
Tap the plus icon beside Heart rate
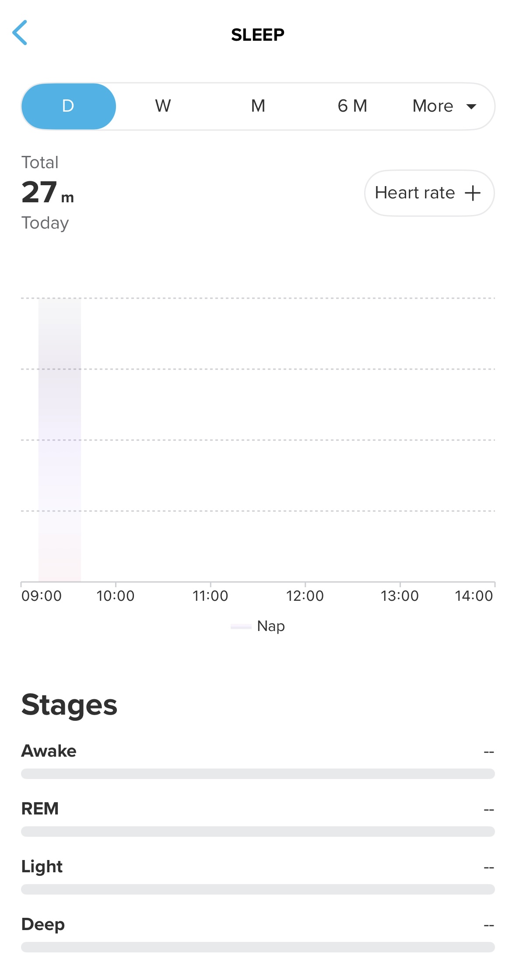pos(472,193)
